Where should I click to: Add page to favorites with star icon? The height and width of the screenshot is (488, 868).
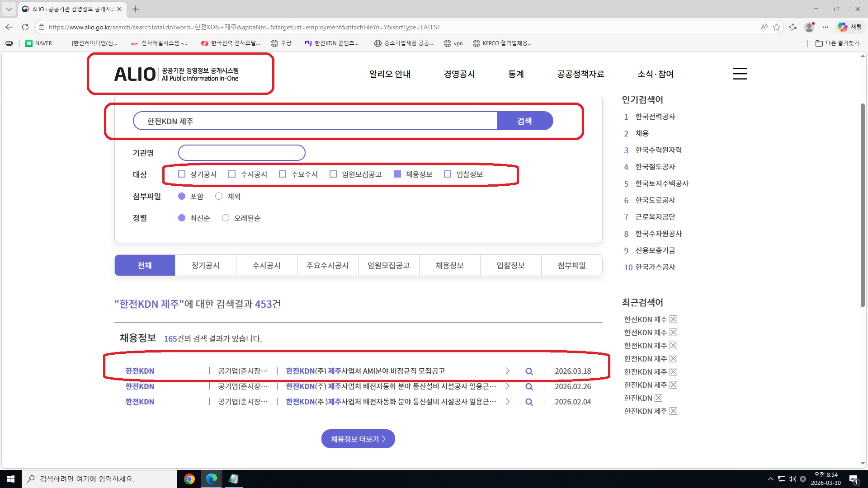tap(777, 27)
